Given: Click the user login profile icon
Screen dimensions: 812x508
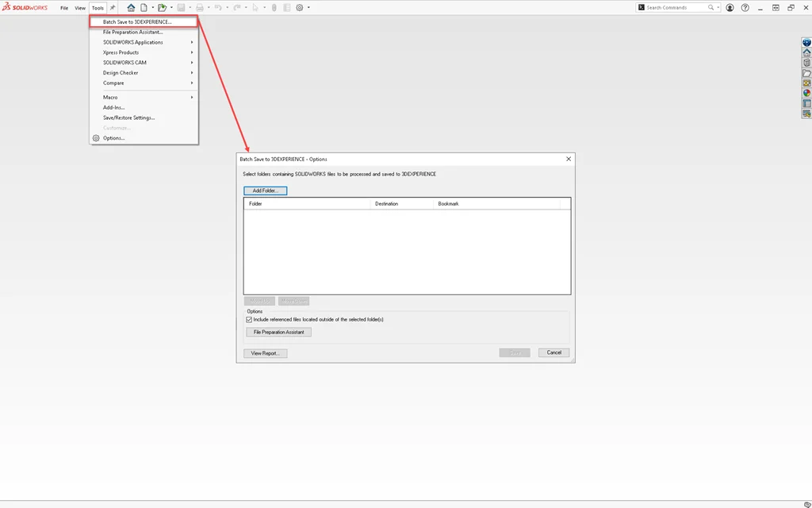Looking at the screenshot, I should (x=730, y=8).
